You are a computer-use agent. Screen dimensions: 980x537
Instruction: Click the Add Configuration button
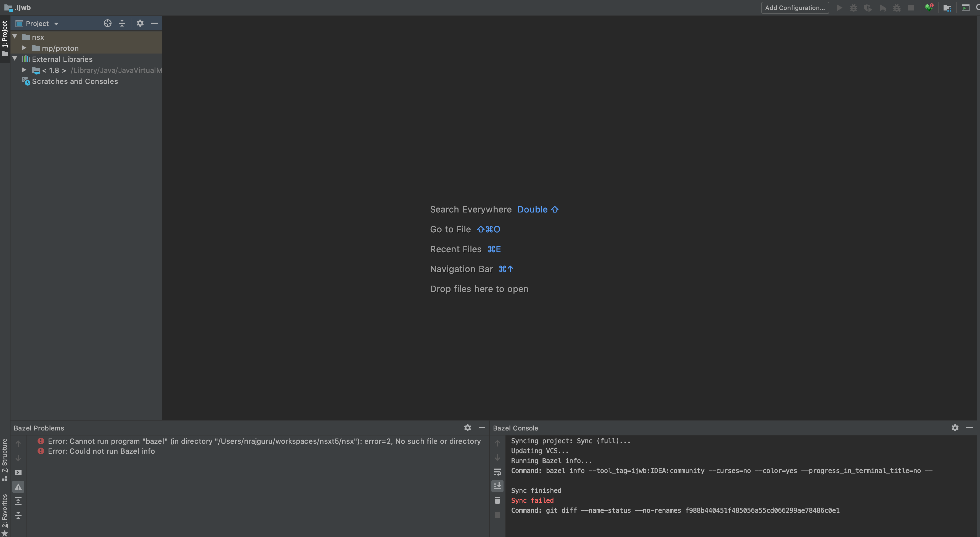(x=795, y=8)
